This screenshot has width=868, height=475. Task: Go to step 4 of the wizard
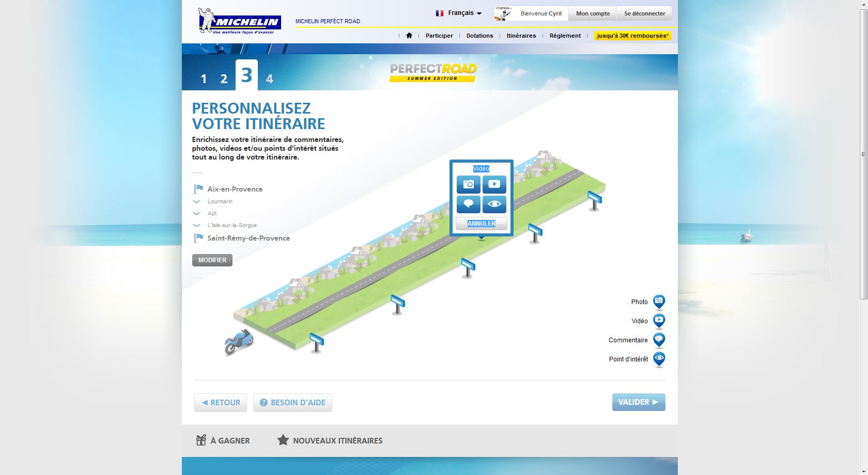(x=269, y=78)
